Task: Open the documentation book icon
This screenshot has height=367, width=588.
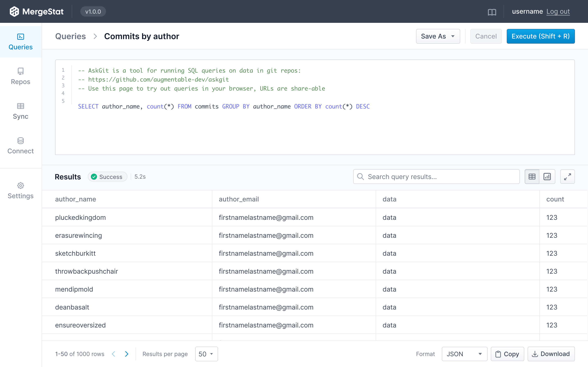Action: coord(492,11)
